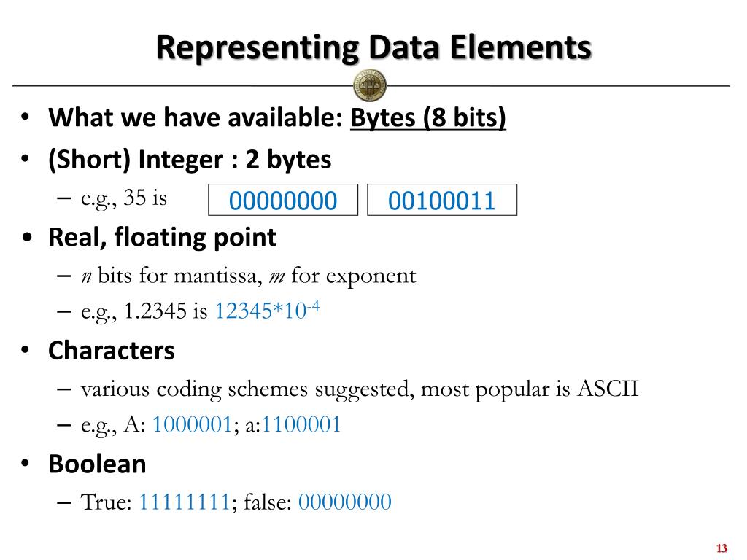
Task: Click the university seal emblem
Action: [370, 85]
